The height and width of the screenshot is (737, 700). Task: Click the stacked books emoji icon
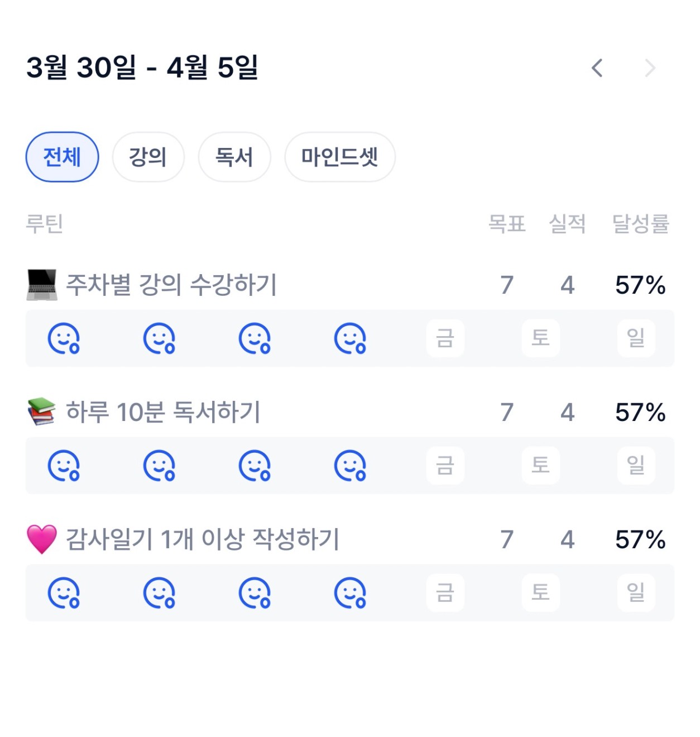[x=42, y=412]
